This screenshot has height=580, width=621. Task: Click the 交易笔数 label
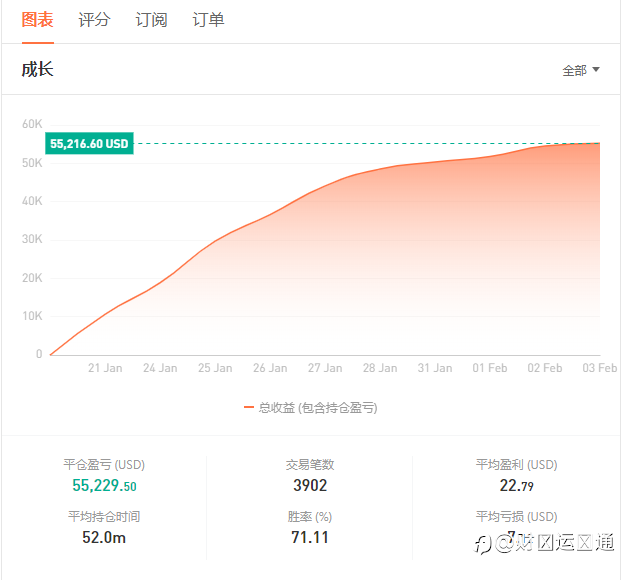click(310, 464)
